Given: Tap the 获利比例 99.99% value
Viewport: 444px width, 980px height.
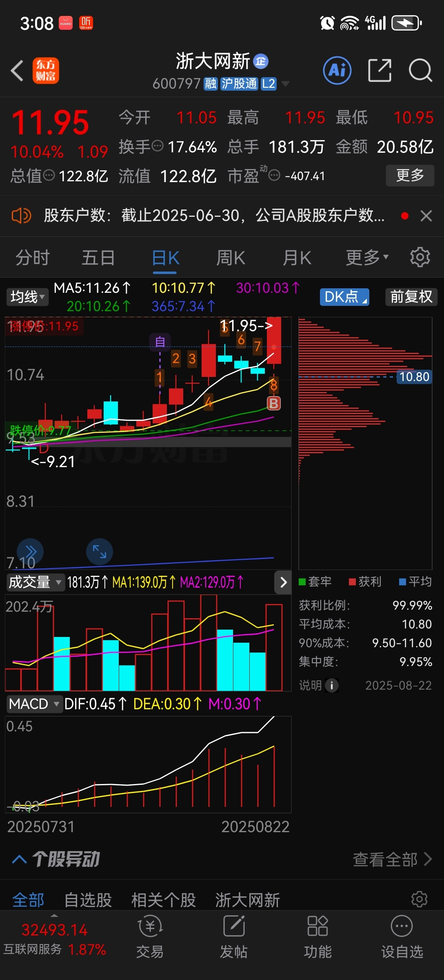Looking at the screenshot, I should pos(412,606).
